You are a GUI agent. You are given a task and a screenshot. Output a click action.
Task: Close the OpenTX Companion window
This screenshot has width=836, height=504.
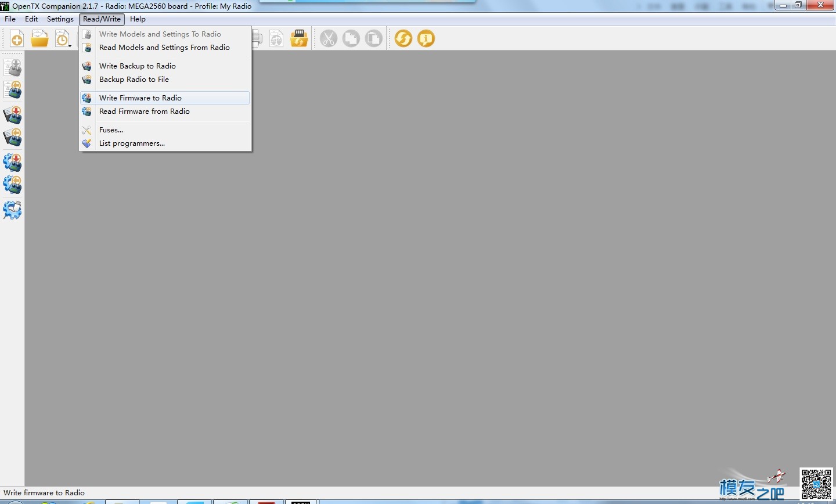(x=821, y=5)
